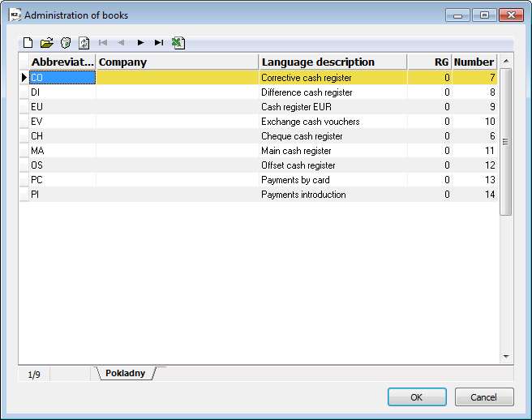Jump to last record arrow

coord(159,42)
